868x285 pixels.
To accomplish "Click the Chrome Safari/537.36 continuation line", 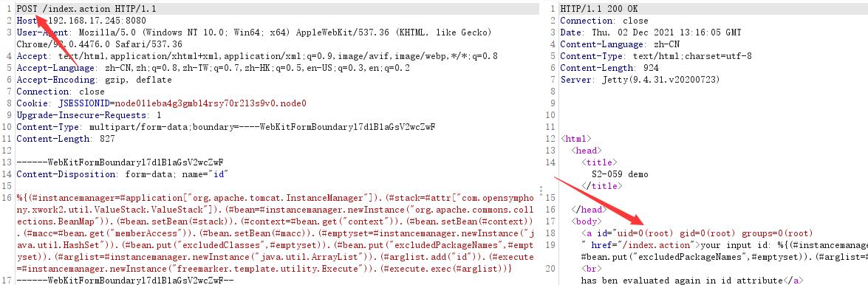I will [100, 44].
